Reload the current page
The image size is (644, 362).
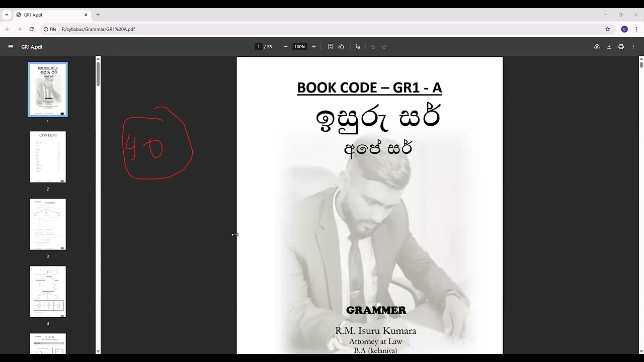point(32,29)
